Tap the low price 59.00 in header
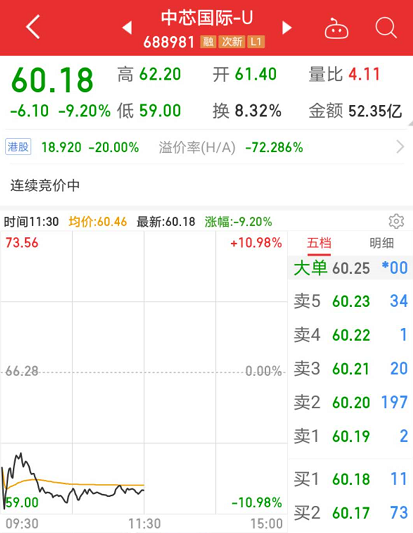The image size is (413, 533). [x=160, y=111]
